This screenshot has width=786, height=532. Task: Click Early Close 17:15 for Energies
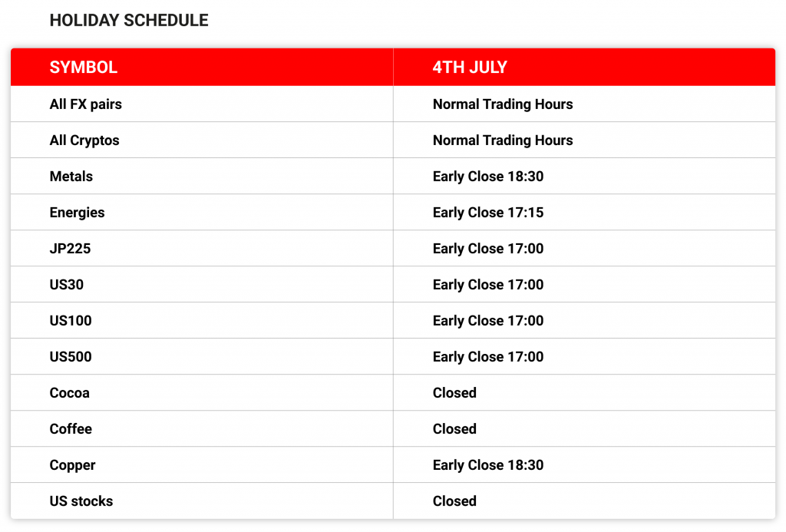coord(488,213)
